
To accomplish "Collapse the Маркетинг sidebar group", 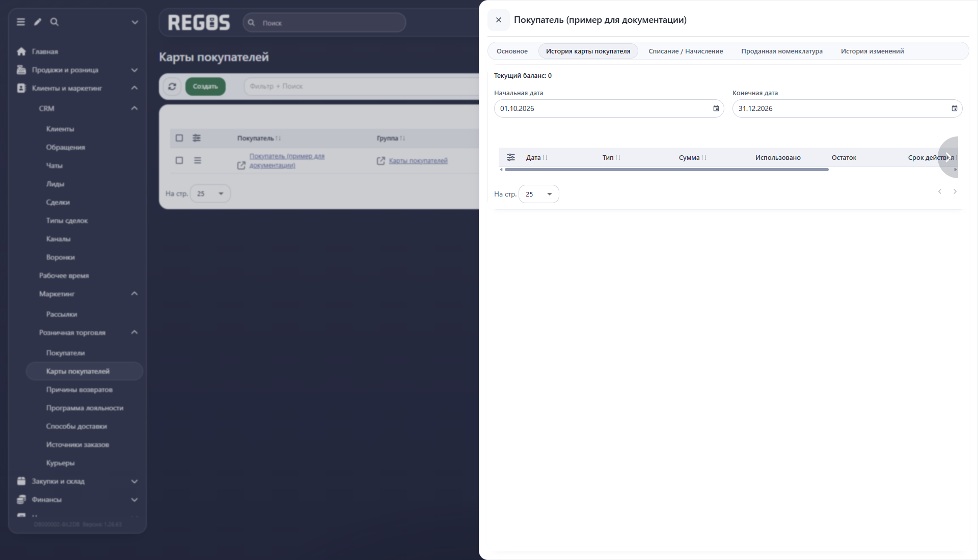I will coord(134,294).
